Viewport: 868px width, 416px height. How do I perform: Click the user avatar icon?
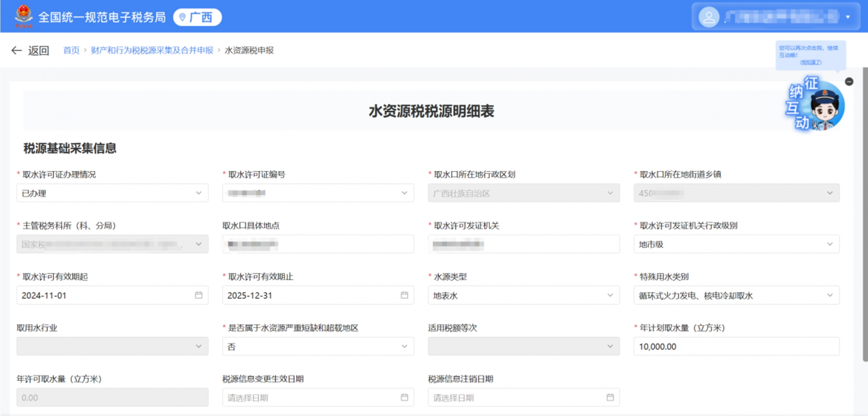point(708,17)
